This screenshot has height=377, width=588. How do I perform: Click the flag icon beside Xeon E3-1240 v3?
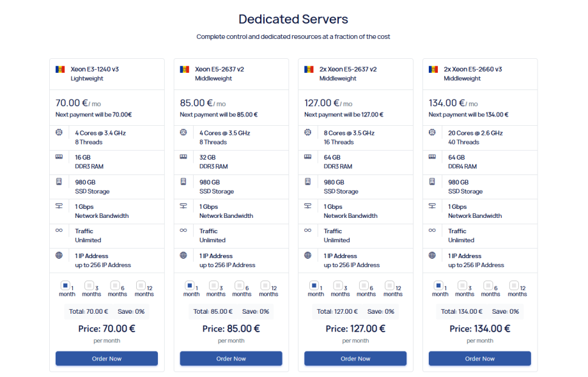coord(60,69)
